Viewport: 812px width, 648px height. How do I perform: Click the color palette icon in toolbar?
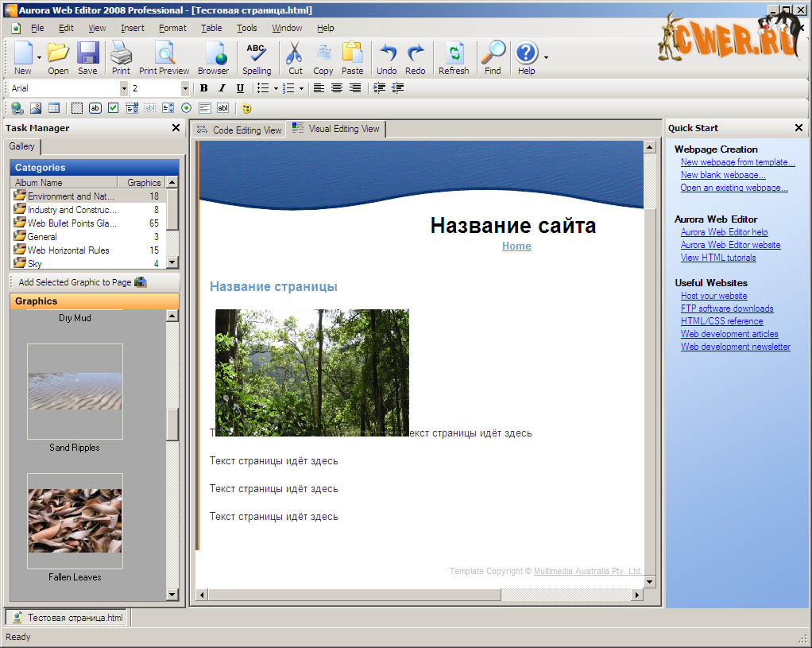246,108
